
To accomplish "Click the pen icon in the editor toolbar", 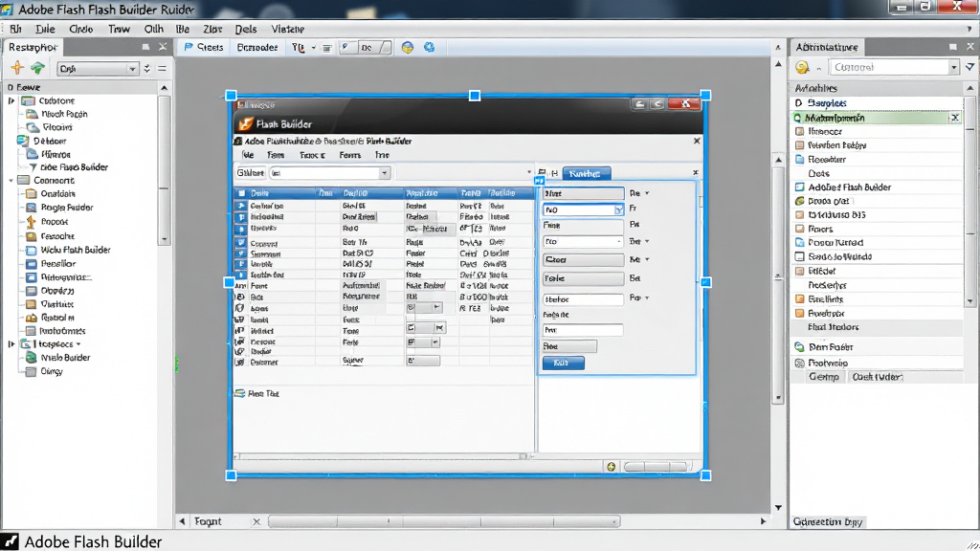I will coord(345,47).
